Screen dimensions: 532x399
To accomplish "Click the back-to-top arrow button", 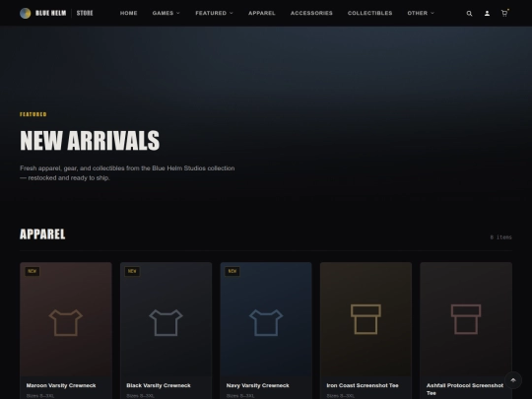I will pos(513,380).
